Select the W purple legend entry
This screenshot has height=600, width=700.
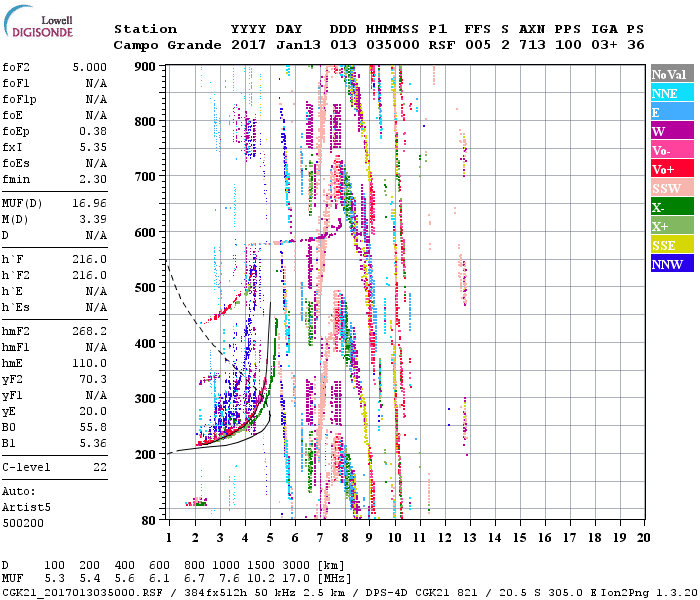point(671,131)
